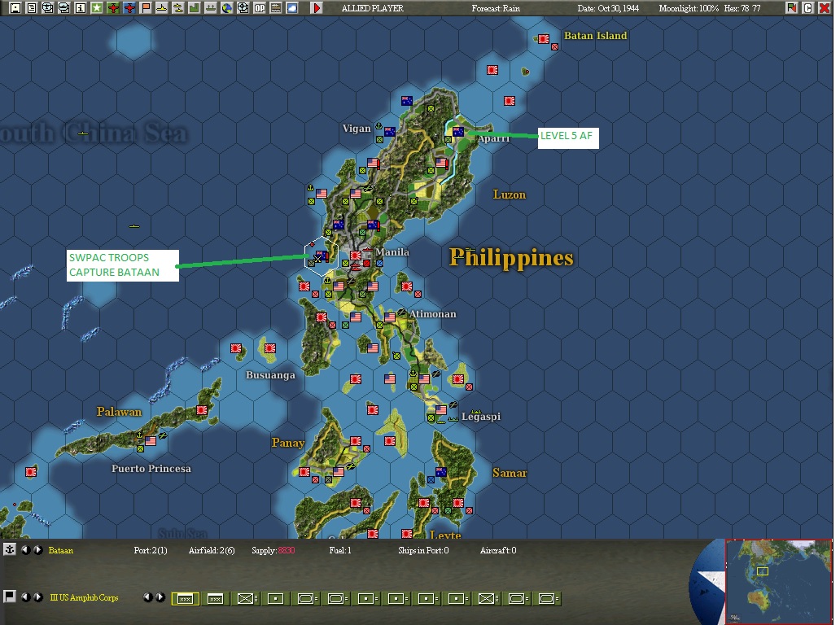
Task: Go to next base beside Bataan name
Action: tap(38, 549)
